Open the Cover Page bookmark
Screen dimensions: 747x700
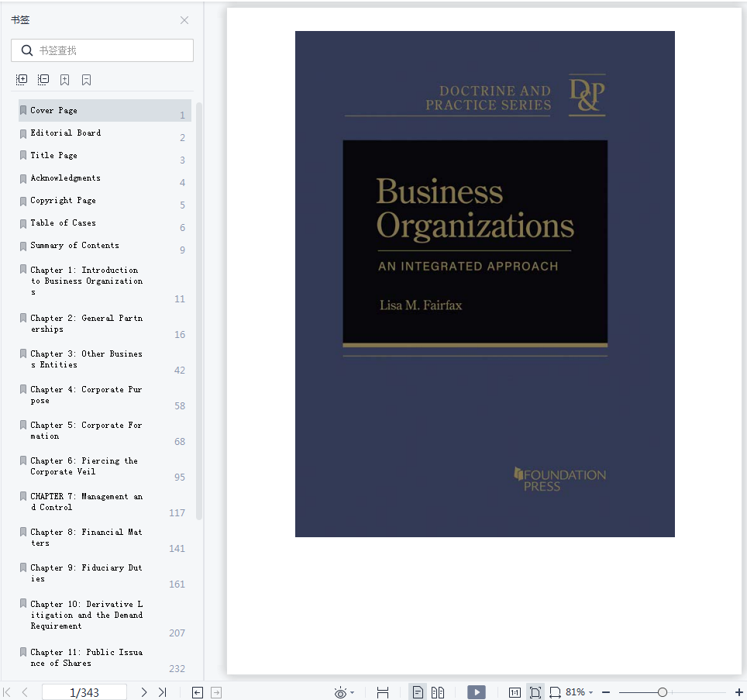(105, 111)
